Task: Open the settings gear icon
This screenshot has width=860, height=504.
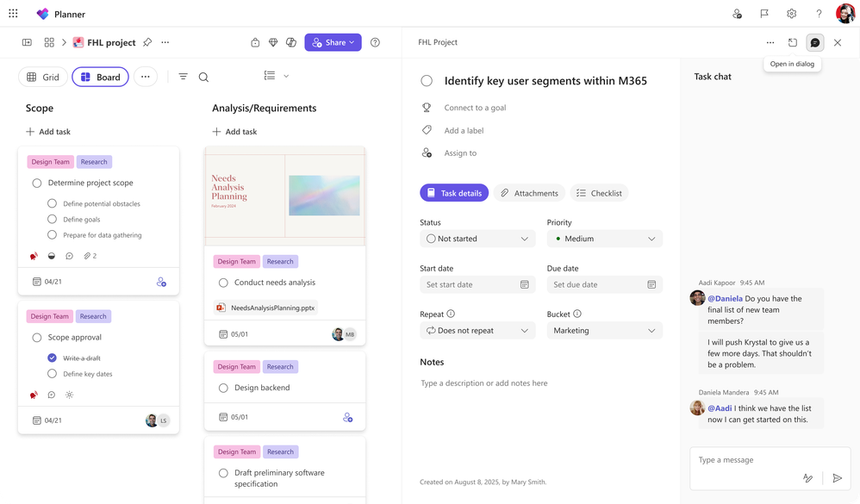Action: [x=791, y=14]
